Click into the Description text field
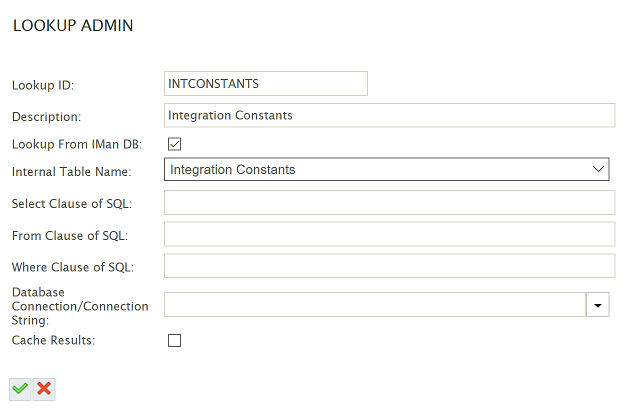 [x=389, y=115]
